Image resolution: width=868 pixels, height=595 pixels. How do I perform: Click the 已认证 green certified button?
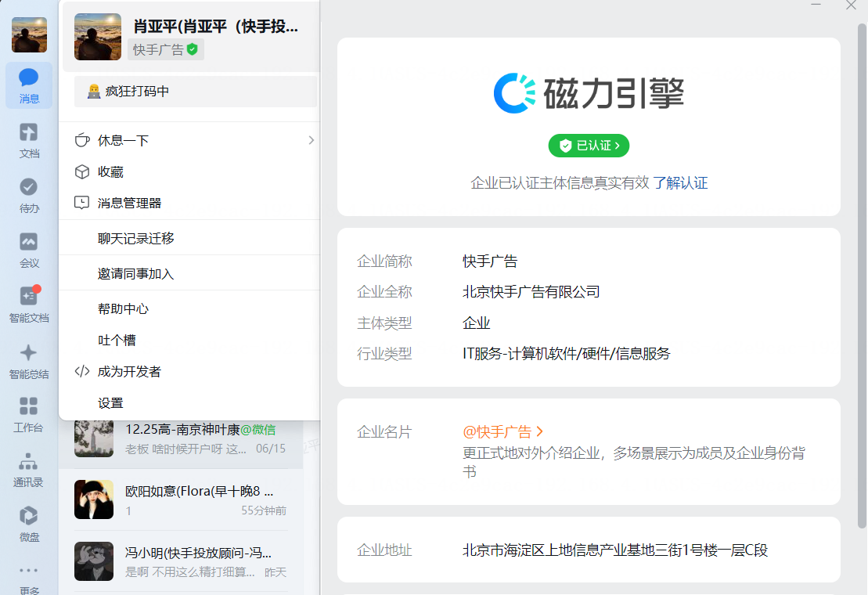pos(589,146)
